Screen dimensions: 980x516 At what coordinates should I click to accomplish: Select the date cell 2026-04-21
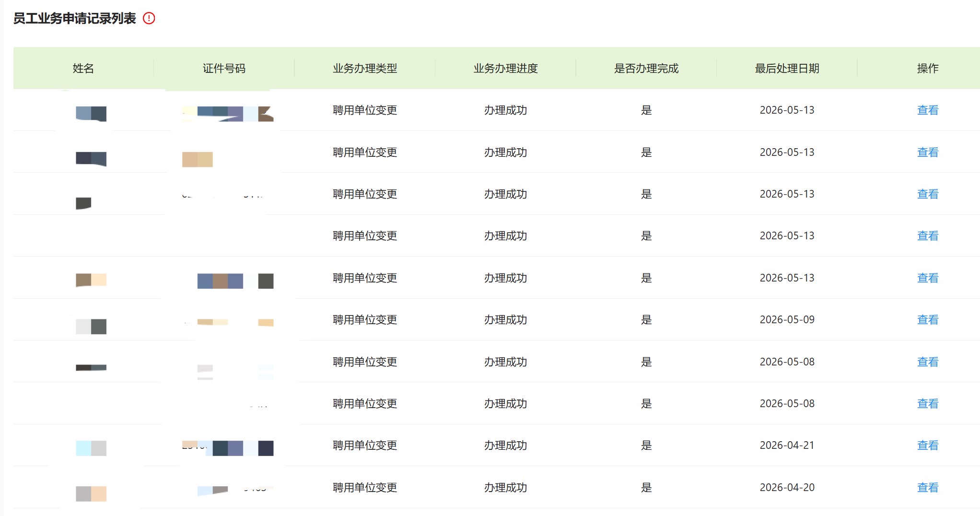(x=787, y=446)
